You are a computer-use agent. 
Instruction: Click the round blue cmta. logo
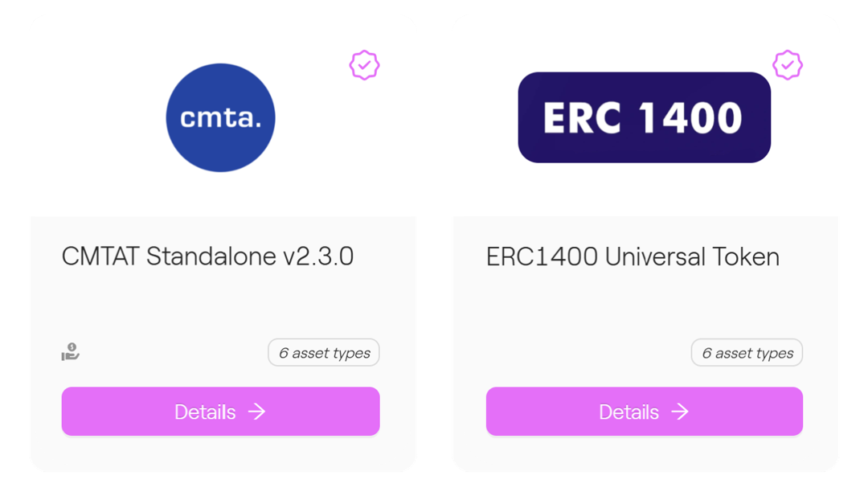220,117
